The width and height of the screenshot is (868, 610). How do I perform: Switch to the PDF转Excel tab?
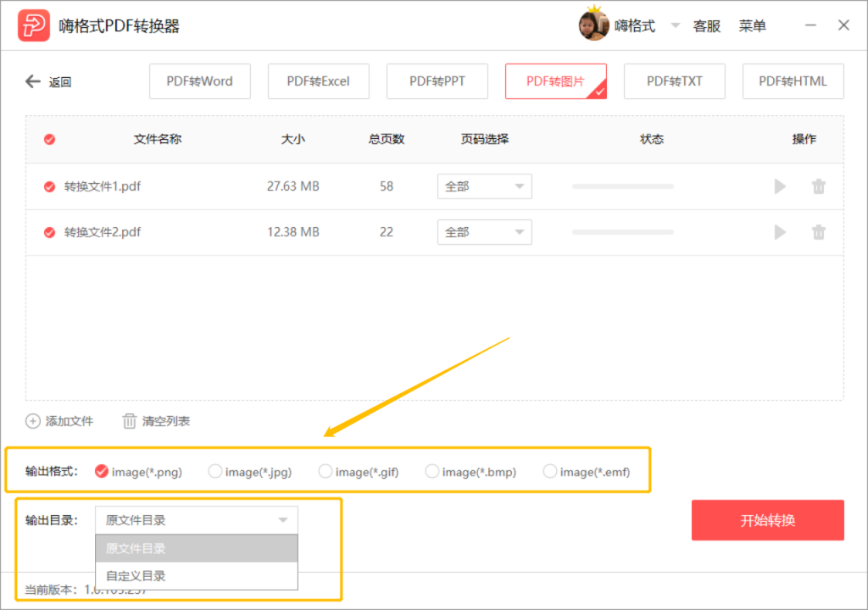319,81
